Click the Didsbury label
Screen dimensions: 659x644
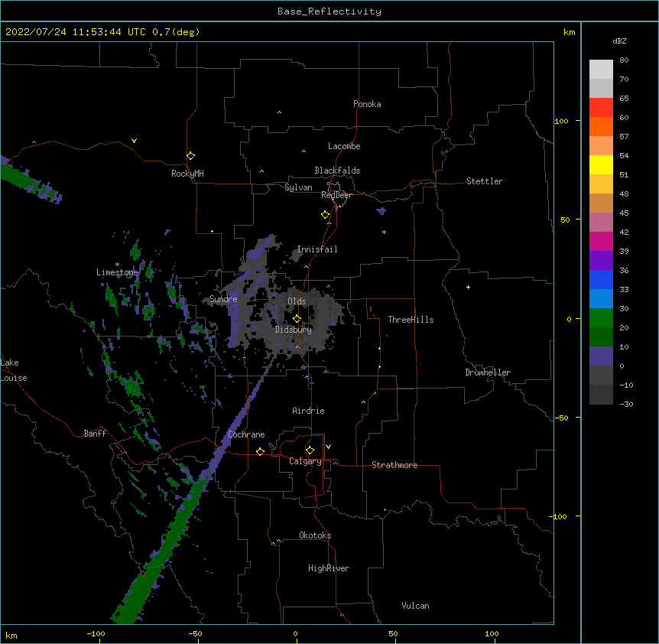click(x=294, y=330)
